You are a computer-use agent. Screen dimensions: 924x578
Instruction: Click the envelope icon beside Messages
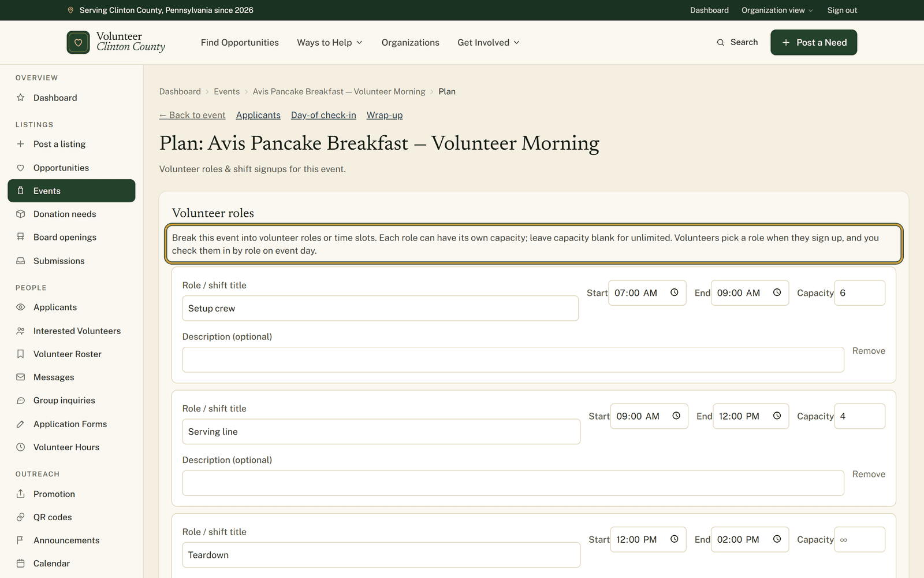21,377
